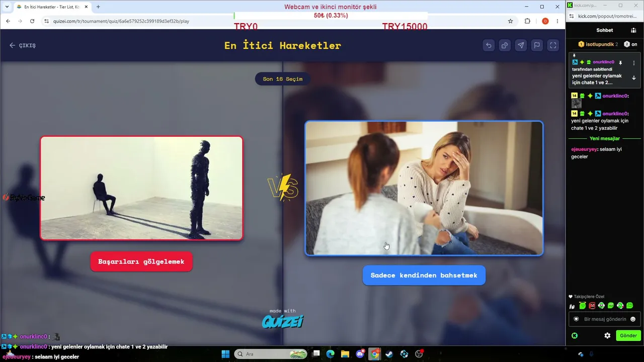This screenshot has height=362, width=644.
Task: Click the undo arrow icon in quiz header
Action: click(489, 45)
